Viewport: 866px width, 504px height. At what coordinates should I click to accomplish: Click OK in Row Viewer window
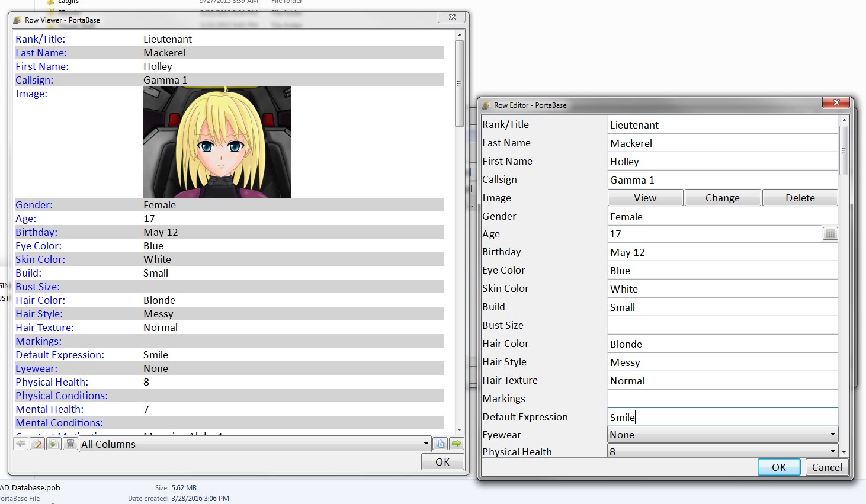point(442,462)
